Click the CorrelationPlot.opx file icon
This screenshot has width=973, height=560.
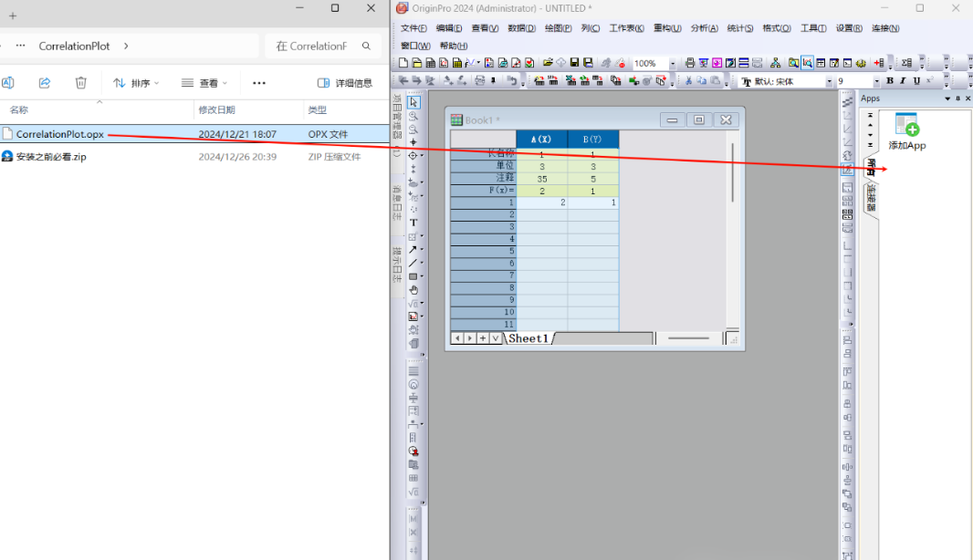tap(7, 133)
